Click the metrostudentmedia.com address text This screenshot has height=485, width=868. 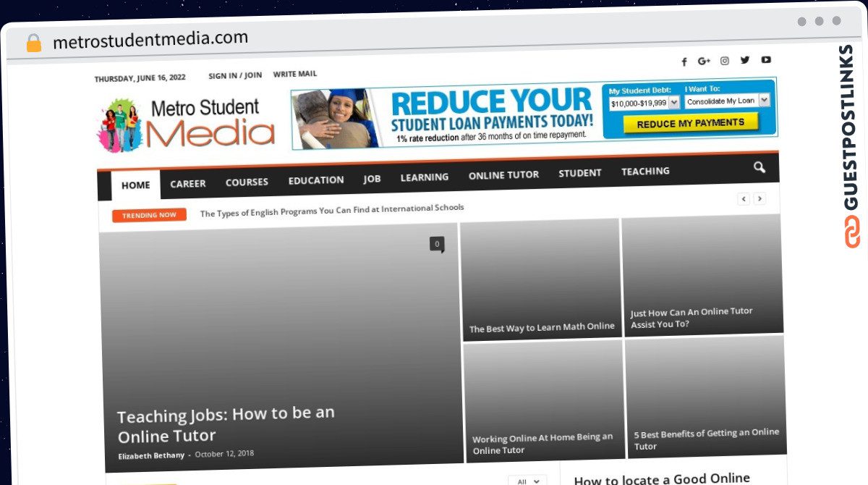[150, 39]
